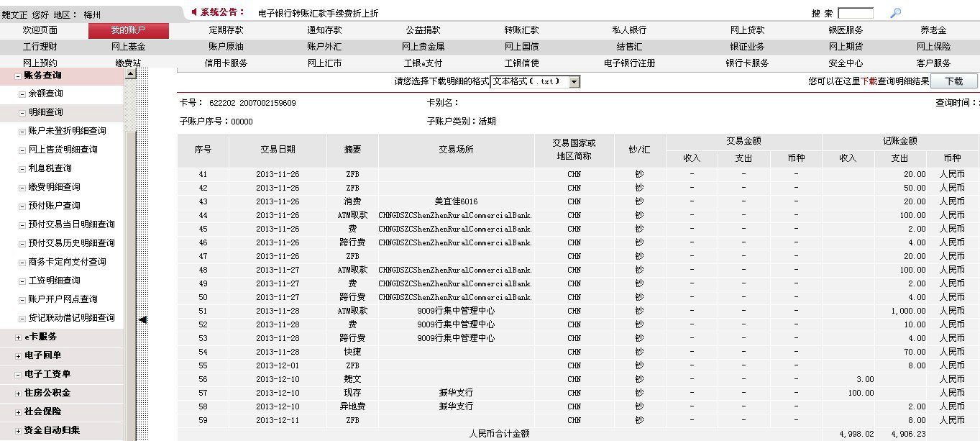Expand the 社会保险 section
The height and width of the screenshot is (441, 980).
click(18, 412)
